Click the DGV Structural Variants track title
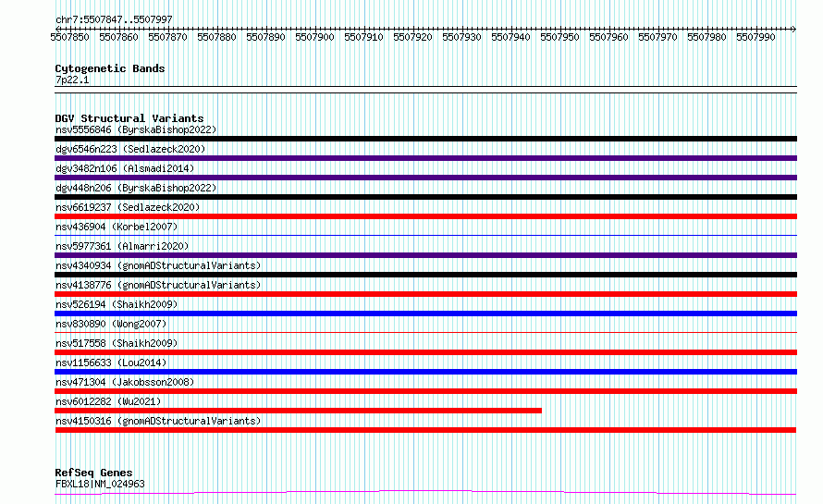Image resolution: width=823 pixels, height=504 pixels. 129,118
